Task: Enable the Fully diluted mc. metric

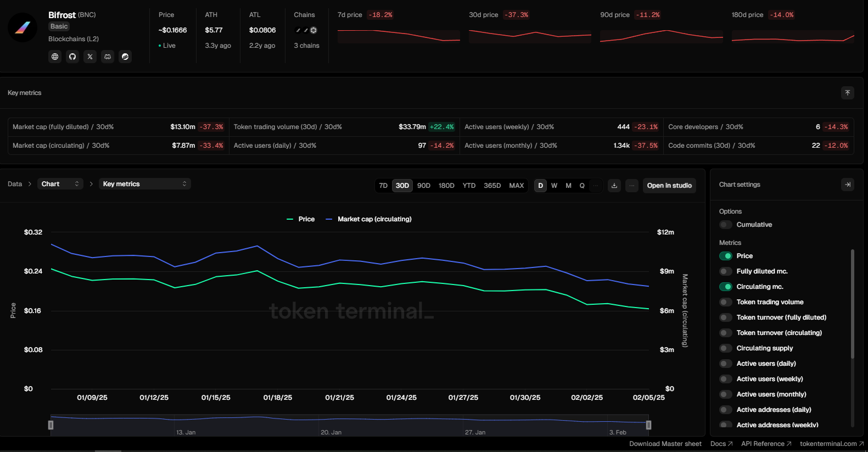Action: tap(726, 271)
